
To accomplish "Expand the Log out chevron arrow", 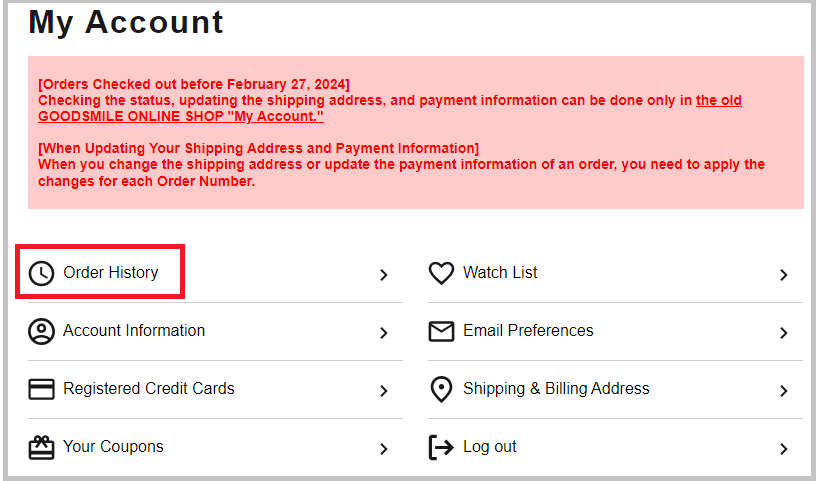I will coord(784,449).
